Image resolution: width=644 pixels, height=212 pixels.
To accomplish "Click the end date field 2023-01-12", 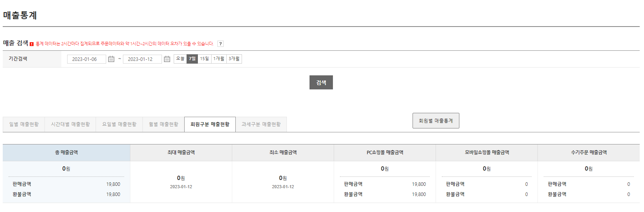I will [142, 59].
